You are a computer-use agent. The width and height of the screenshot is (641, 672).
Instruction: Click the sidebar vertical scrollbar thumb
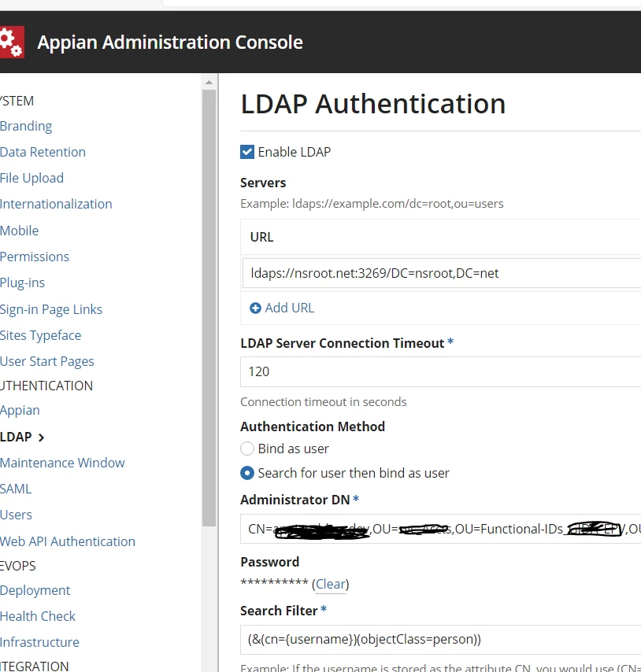pyautogui.click(x=209, y=308)
